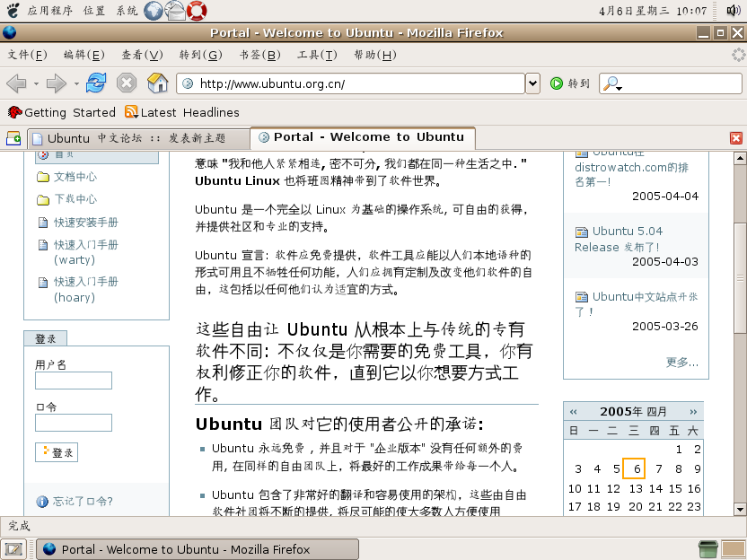Screen dimensions: 747x560
Task: Open the 工具(T) menu
Action: click(318, 56)
